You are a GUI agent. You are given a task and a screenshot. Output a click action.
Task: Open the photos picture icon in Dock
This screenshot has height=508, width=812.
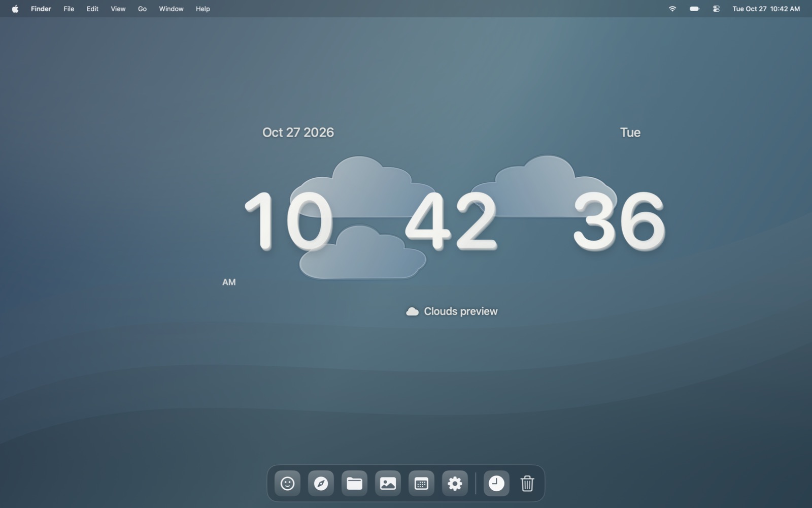point(388,483)
